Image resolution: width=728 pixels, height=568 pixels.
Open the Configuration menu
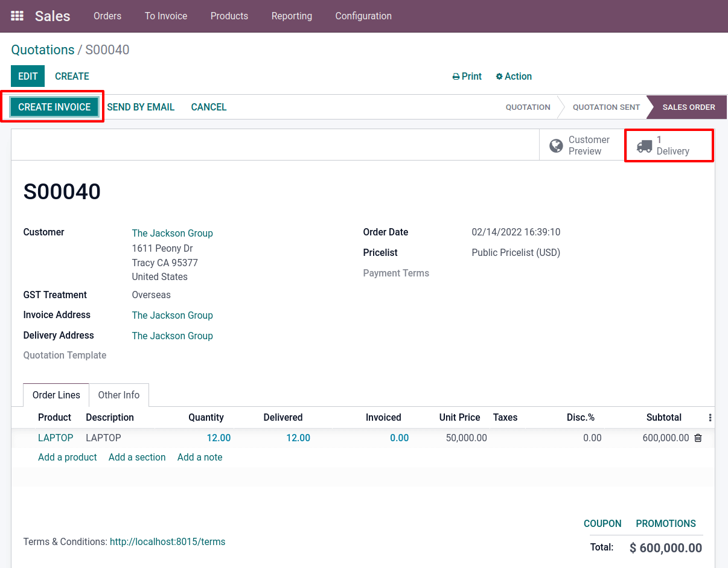click(363, 16)
